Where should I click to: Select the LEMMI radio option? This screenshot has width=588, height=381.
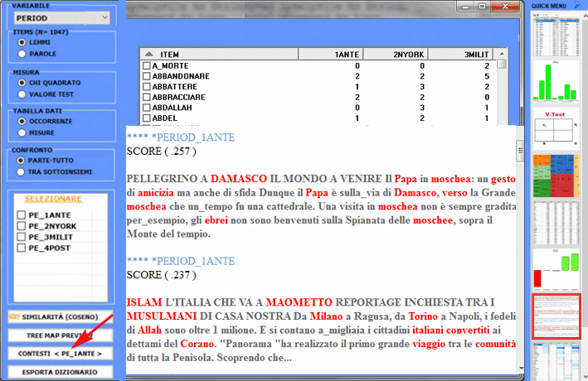tap(22, 42)
